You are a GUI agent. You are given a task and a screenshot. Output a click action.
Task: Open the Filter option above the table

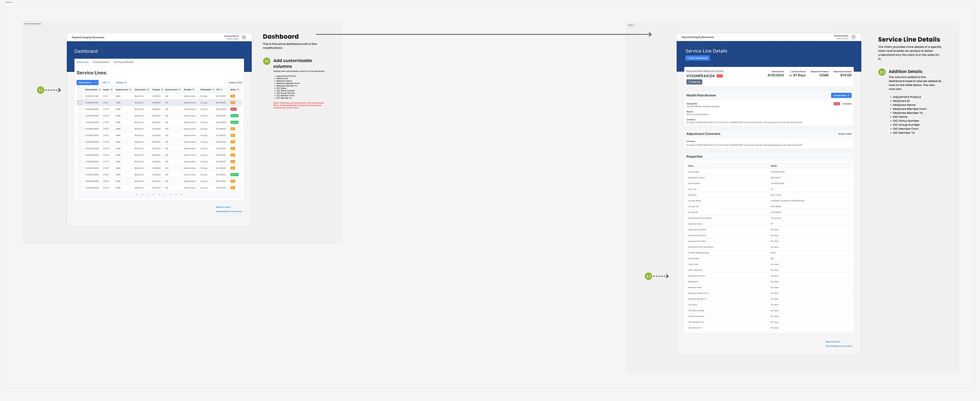[x=106, y=83]
